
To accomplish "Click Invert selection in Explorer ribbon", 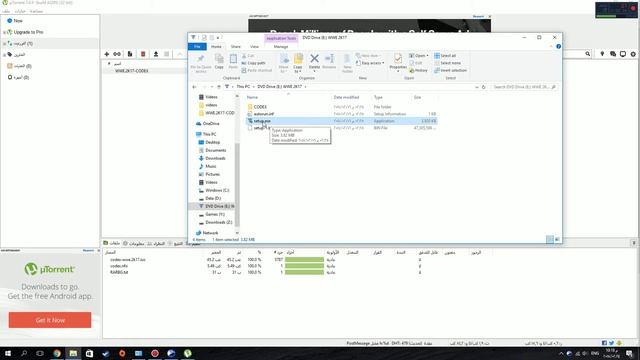I will point(451,70).
